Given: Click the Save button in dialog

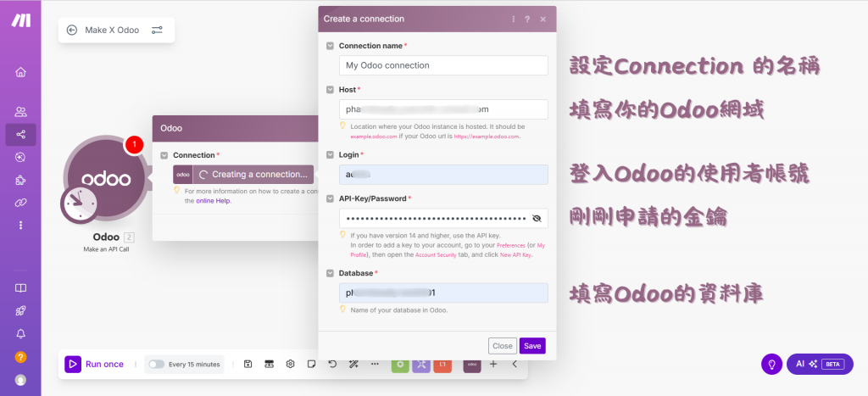Looking at the screenshot, I should coord(532,346).
